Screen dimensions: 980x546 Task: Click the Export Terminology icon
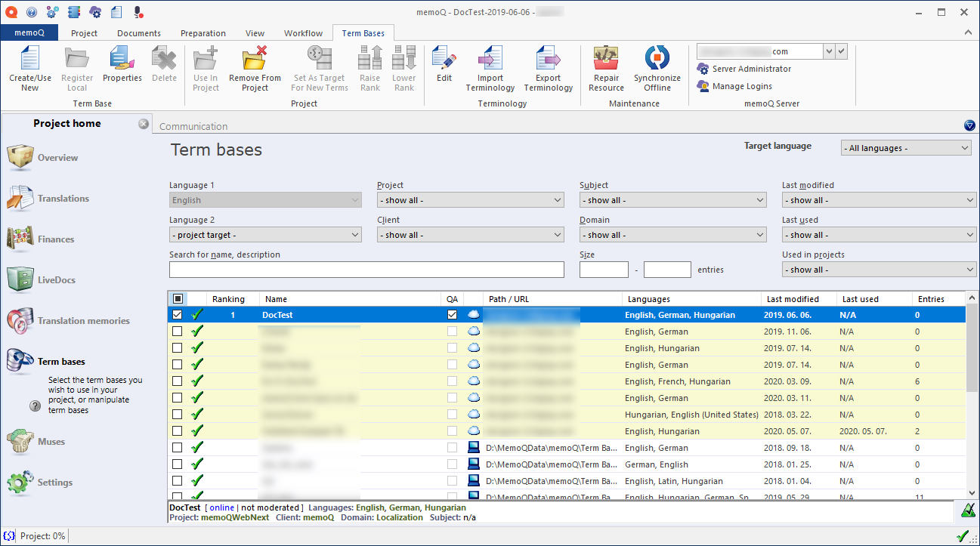click(548, 60)
